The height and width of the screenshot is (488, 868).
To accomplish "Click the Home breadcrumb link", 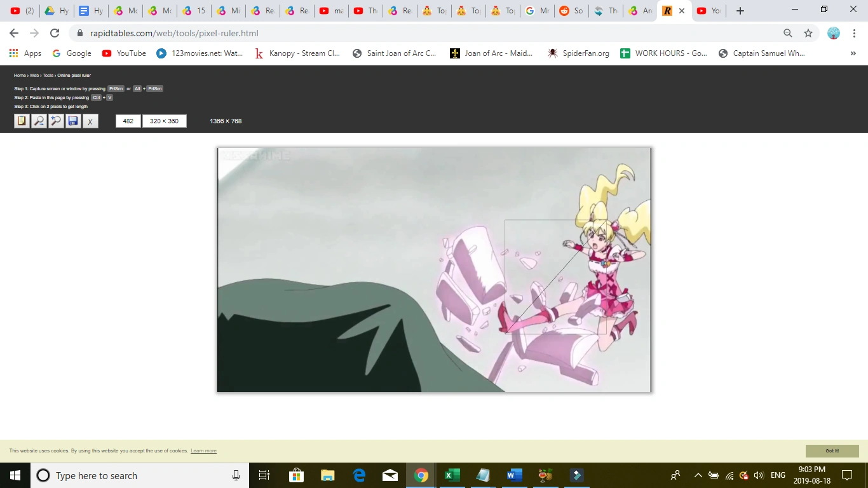I will click(20, 76).
